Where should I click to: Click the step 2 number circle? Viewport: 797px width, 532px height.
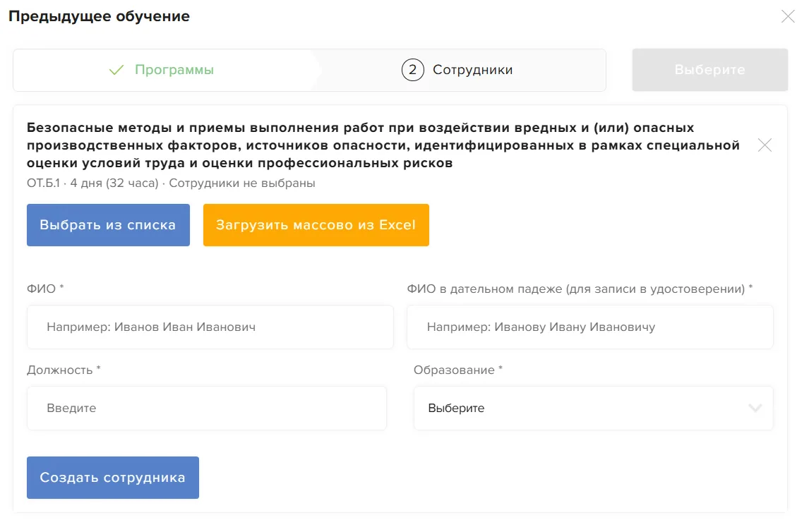pos(413,70)
